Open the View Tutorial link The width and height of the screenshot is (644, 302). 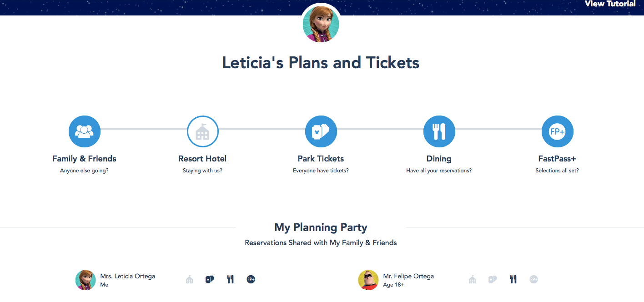610,4
